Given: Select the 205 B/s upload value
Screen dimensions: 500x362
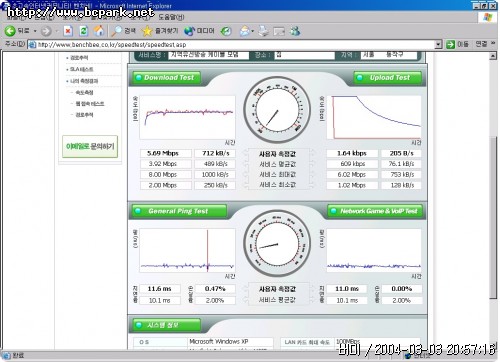Looking at the screenshot, I should pyautogui.click(x=402, y=153).
